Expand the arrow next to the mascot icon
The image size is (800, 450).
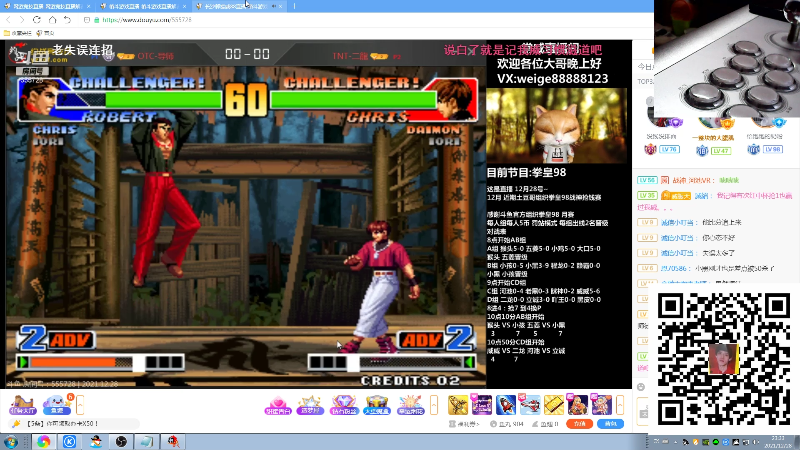tap(80, 405)
